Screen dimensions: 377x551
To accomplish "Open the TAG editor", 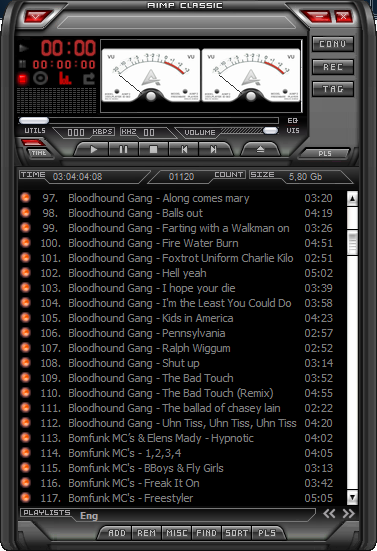I will coord(333,89).
